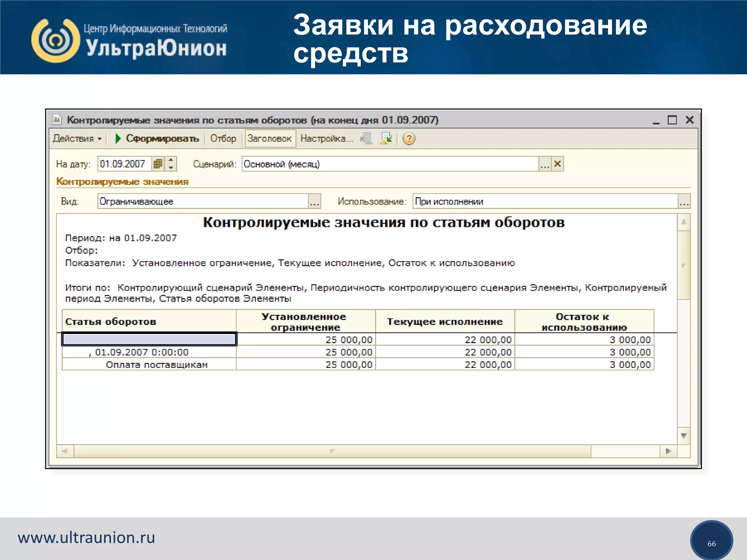Click the report window title bar icon
Image resolution: width=747 pixels, height=560 pixels.
pos(57,119)
